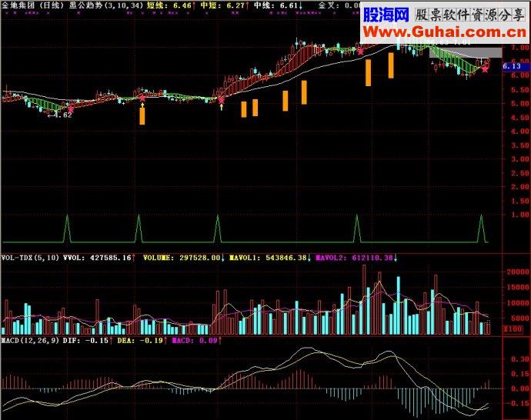Screen dimensions: 531x420
Task: Click the orange bar under the first yellow arrow
Action: point(142,116)
